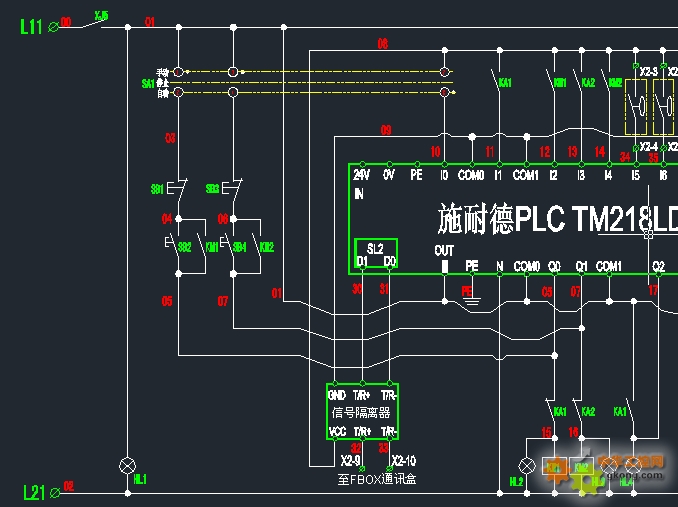Screen dimensions: 678x507
Task: Click the OUT label on the PLC
Action: pyautogui.click(x=444, y=251)
